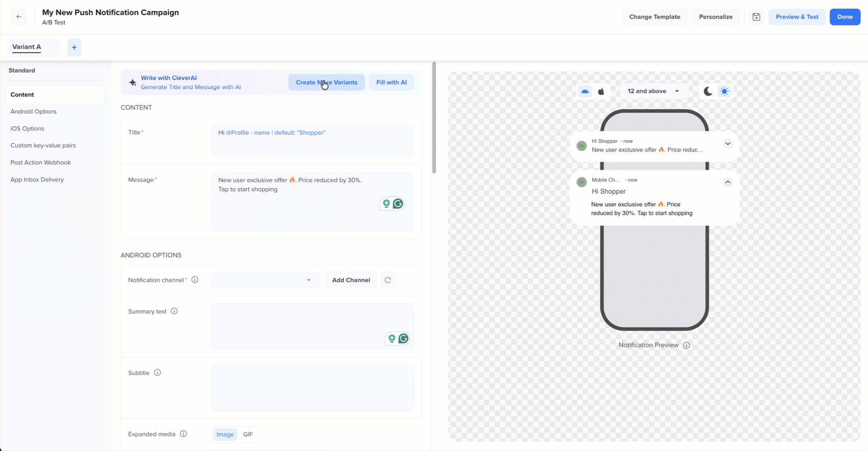Click Grammarly icon in Message field
This screenshot has height=451, width=868.
(x=398, y=204)
